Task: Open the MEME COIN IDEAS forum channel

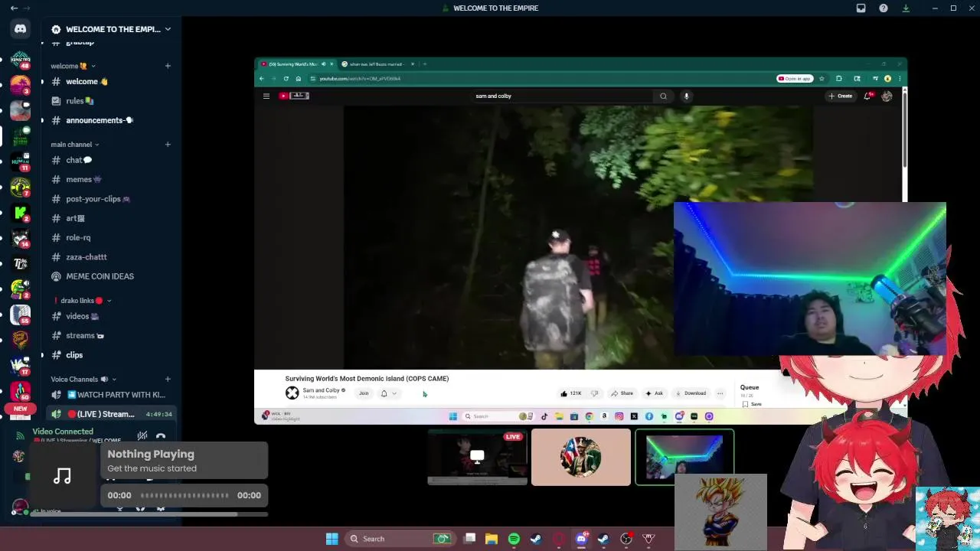Action: [x=111, y=276]
